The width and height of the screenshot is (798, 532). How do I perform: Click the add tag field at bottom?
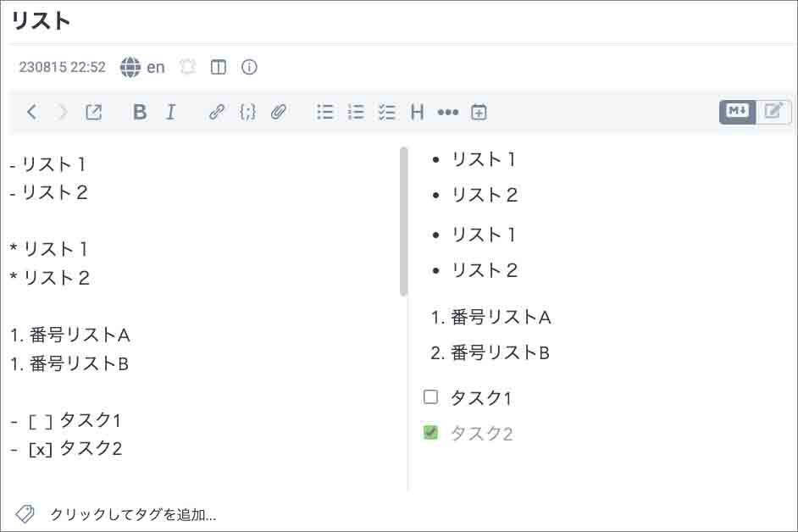coord(133,514)
